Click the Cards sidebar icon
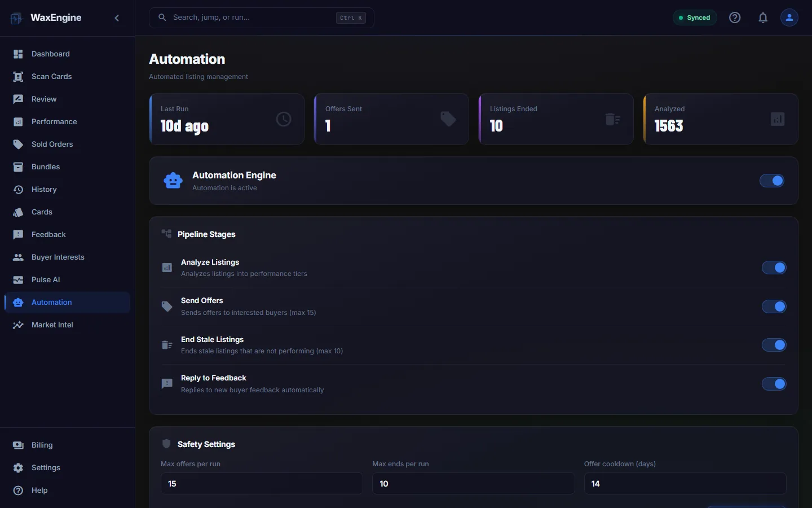This screenshot has height=508, width=812. (18, 212)
